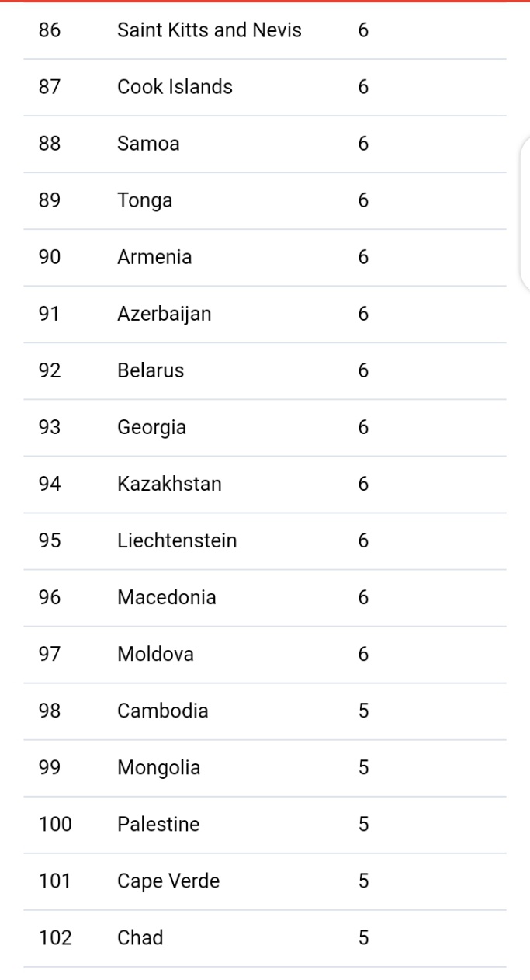Choose the Azerbaijan entry

[x=164, y=314]
